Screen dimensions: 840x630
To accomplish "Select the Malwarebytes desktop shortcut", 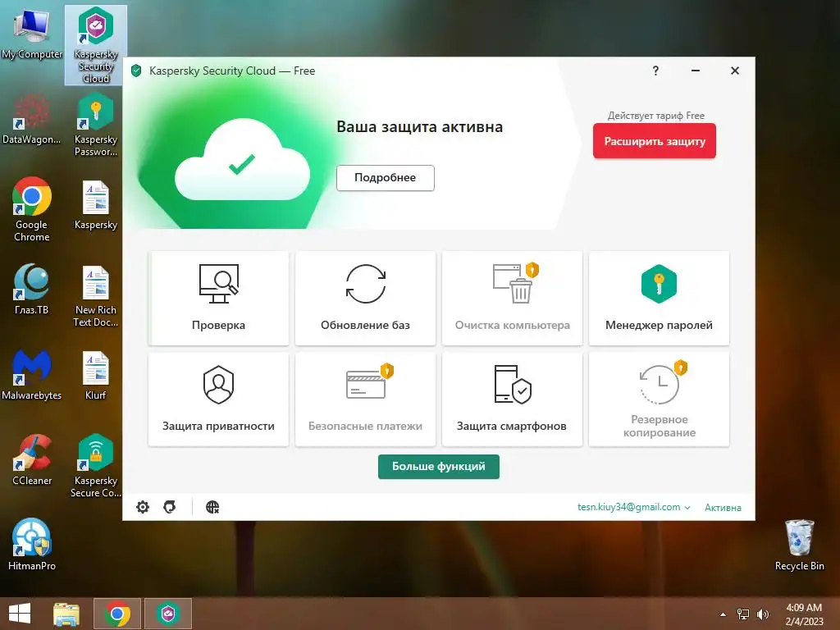I will coord(32,374).
